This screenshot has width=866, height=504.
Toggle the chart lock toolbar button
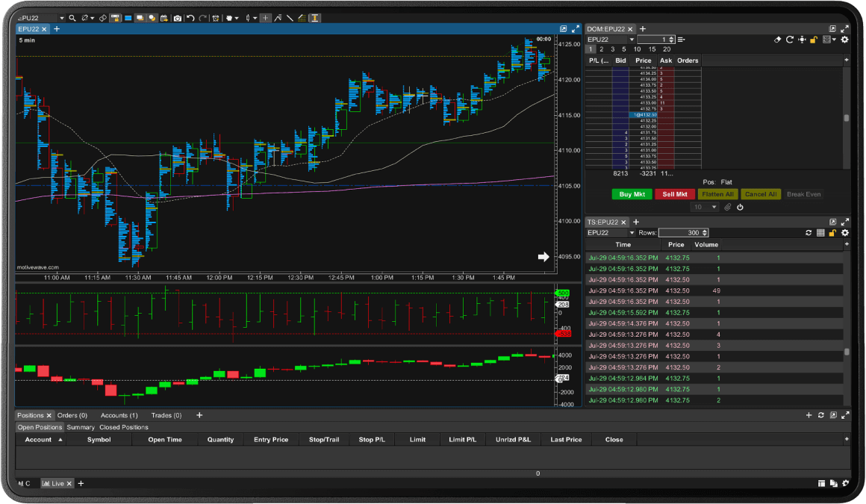pyautogui.click(x=116, y=18)
